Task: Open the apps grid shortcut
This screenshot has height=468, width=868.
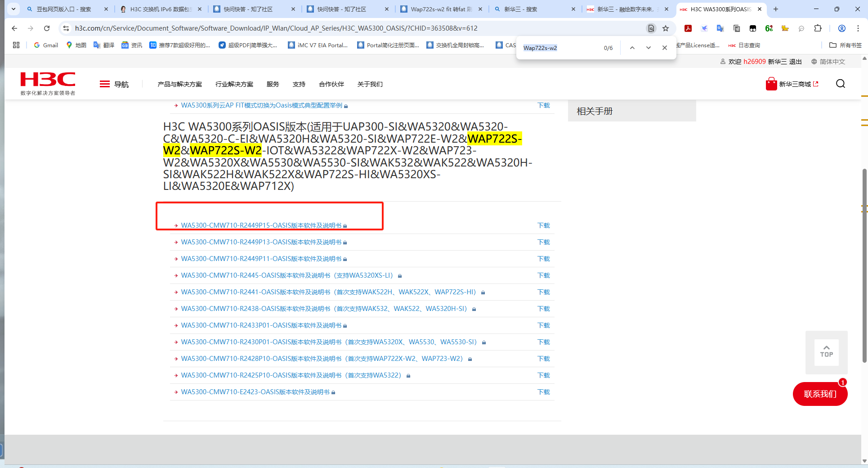Action: click(16, 45)
